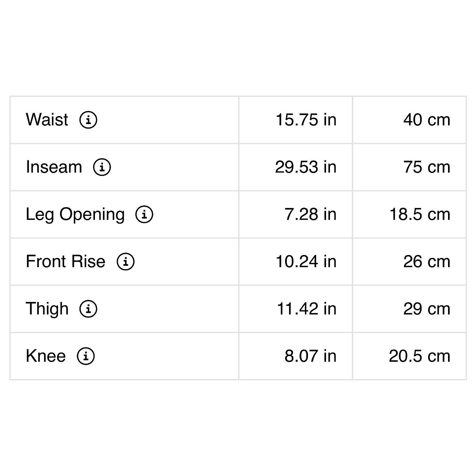
Task: Show info for Leg Opening measurement
Action: point(144,214)
